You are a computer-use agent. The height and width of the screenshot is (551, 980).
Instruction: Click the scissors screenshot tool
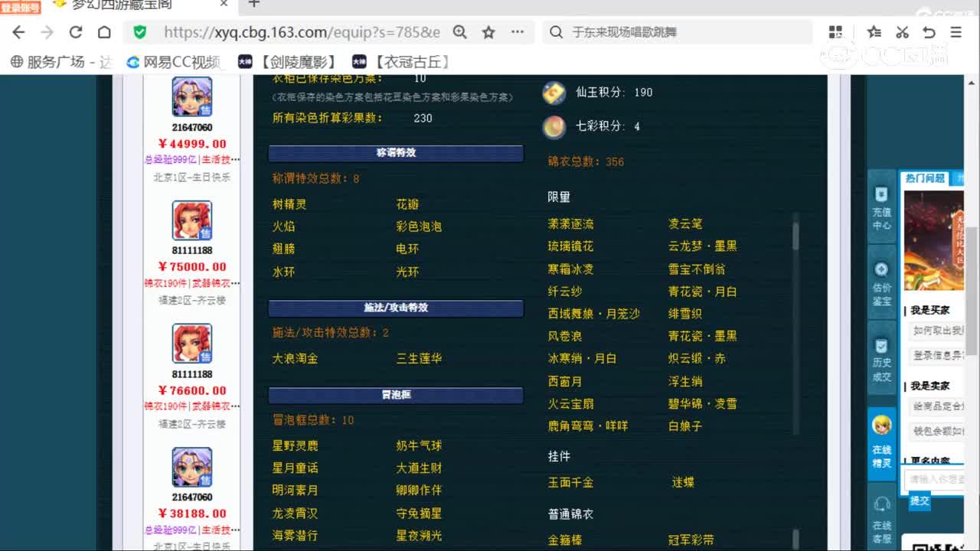902,32
